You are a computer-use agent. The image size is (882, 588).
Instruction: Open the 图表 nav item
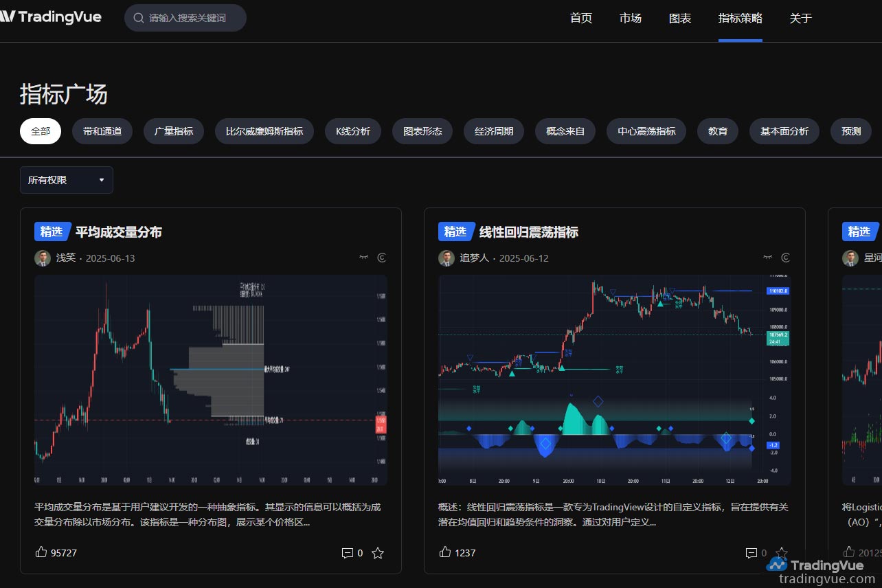pos(680,18)
